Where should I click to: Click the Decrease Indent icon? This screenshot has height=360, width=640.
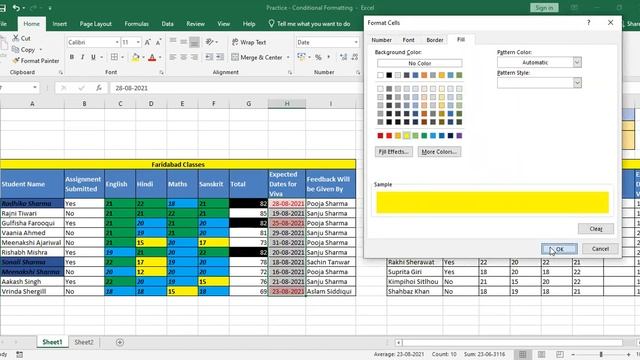click(209, 57)
